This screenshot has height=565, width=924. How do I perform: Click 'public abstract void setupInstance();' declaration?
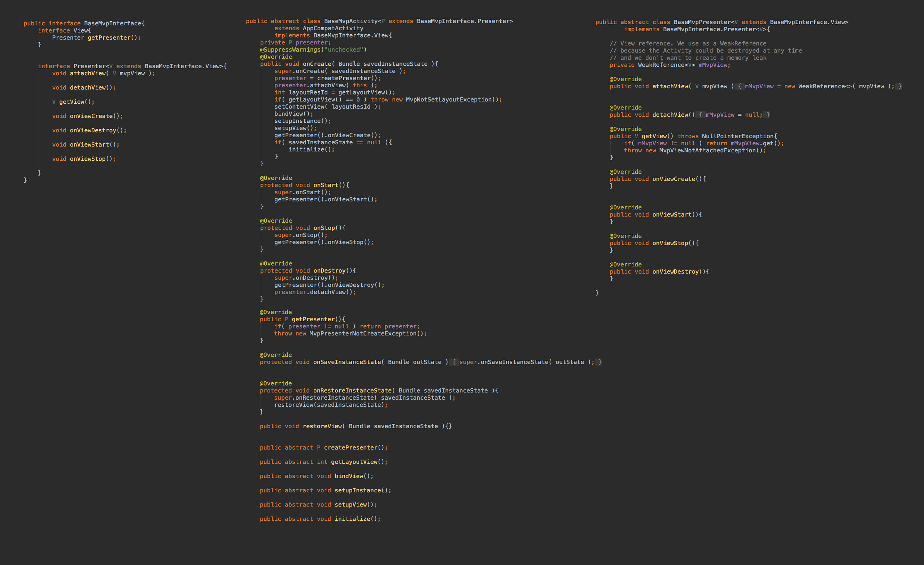tap(326, 490)
